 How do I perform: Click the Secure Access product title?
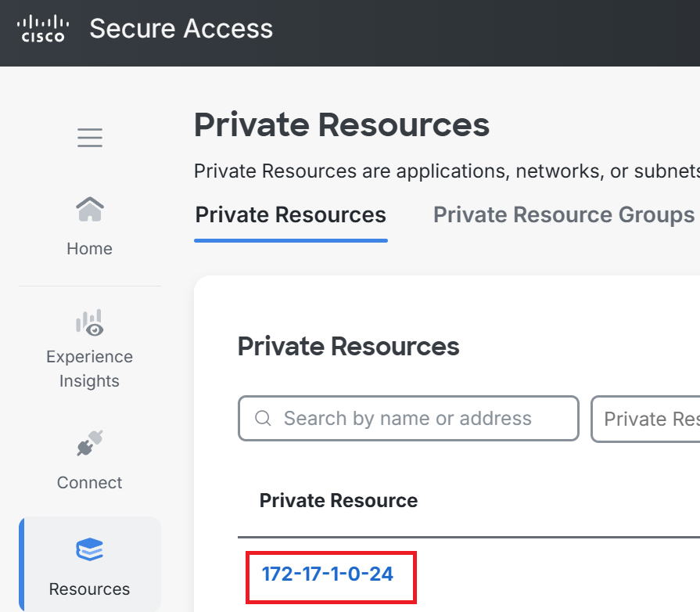click(181, 29)
